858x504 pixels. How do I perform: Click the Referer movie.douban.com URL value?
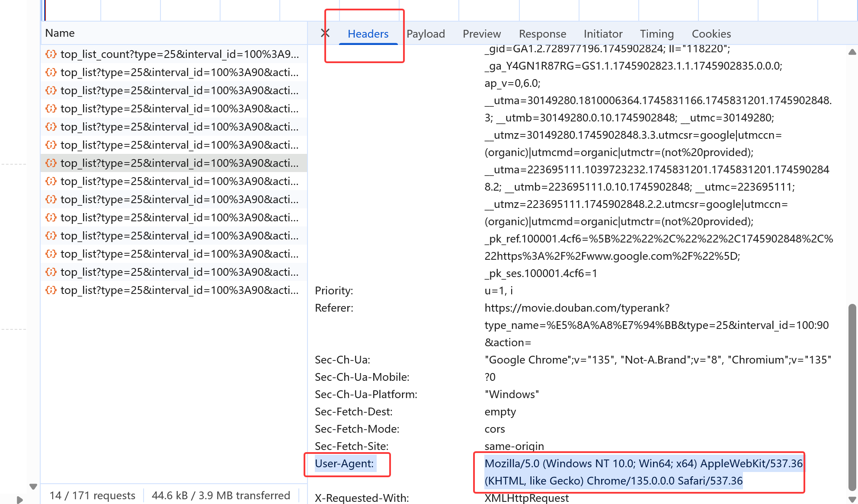click(576, 308)
